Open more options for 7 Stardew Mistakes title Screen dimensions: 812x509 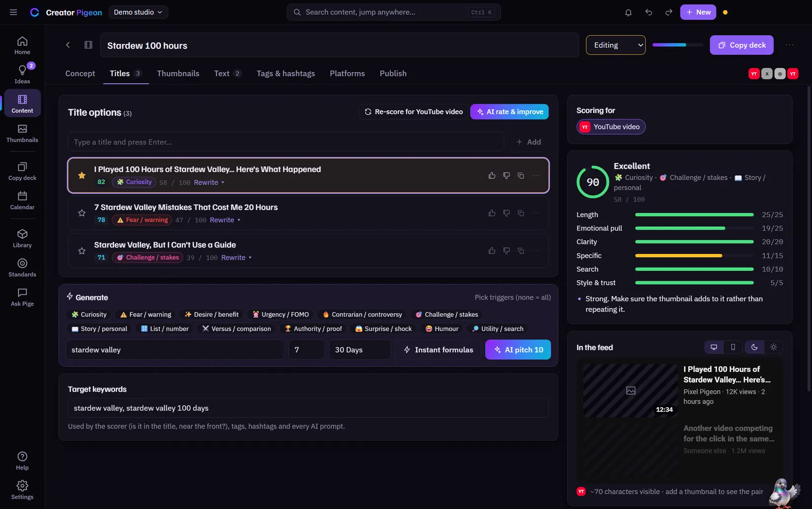[536, 213]
